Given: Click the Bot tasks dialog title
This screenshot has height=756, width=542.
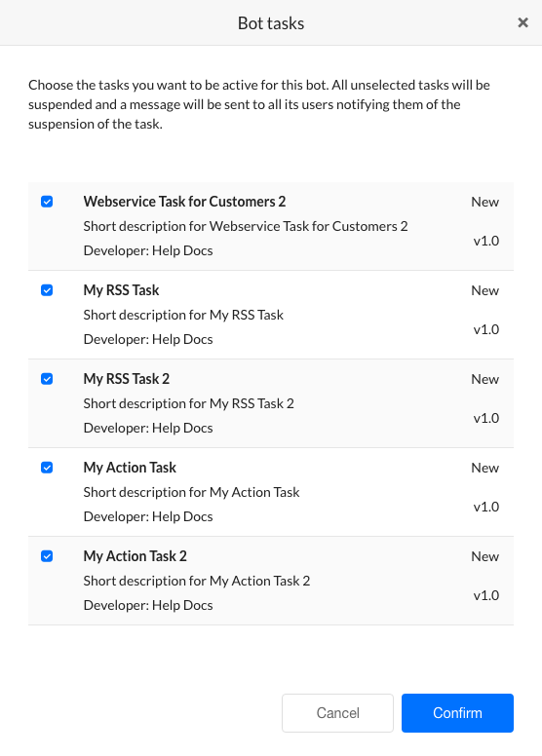Looking at the screenshot, I should coord(271,23).
